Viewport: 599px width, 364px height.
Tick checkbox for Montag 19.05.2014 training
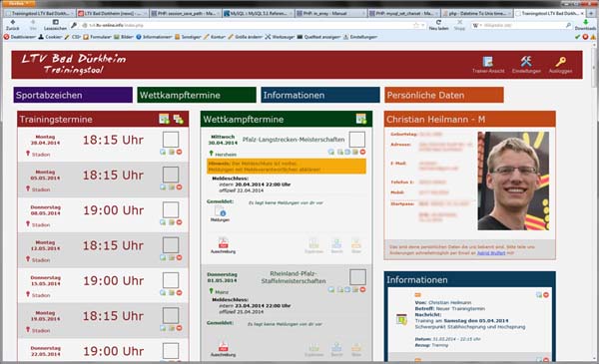point(171,315)
